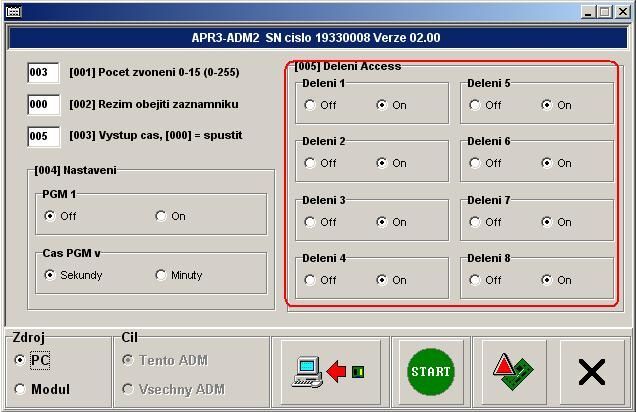The height and width of the screenshot is (412, 636).
Task: Click the red-green triangle checkmark icon
Action: [512, 372]
